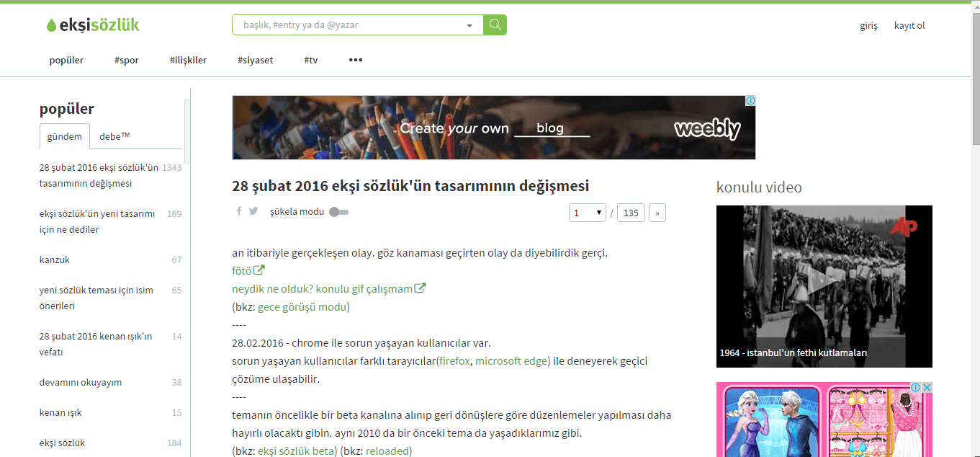Open the page number dropdown
The height and width of the screenshot is (457, 980).
click(587, 213)
